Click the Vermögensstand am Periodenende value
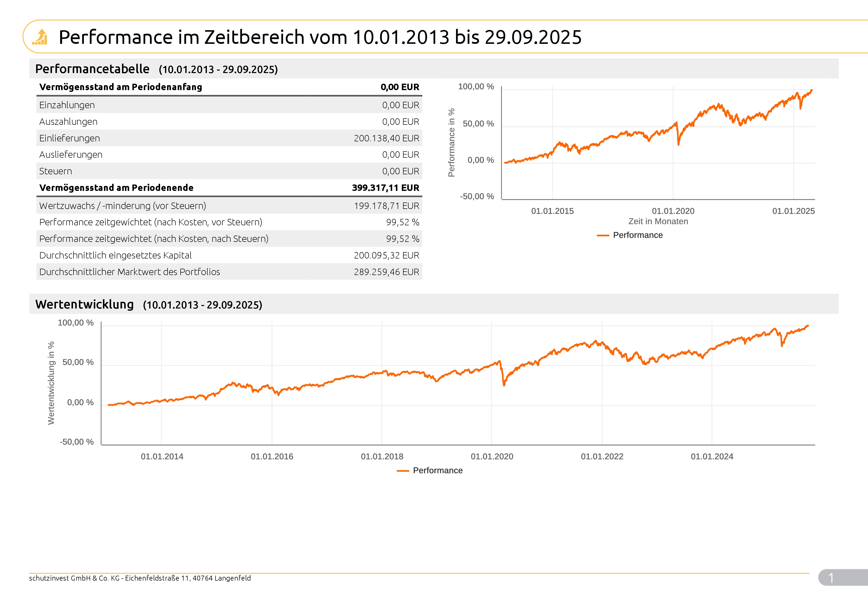 (x=385, y=188)
